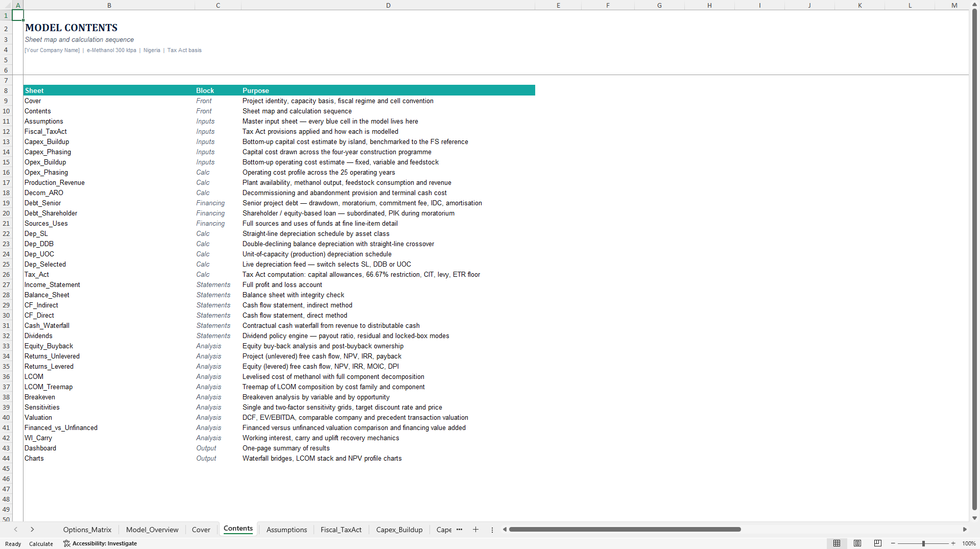The height and width of the screenshot is (549, 980).
Task: Click the zoom slider handle
Action: coord(923,543)
